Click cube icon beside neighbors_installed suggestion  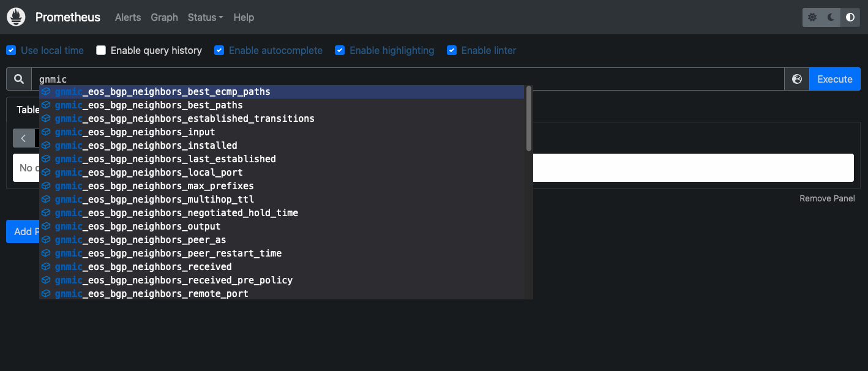tap(47, 146)
